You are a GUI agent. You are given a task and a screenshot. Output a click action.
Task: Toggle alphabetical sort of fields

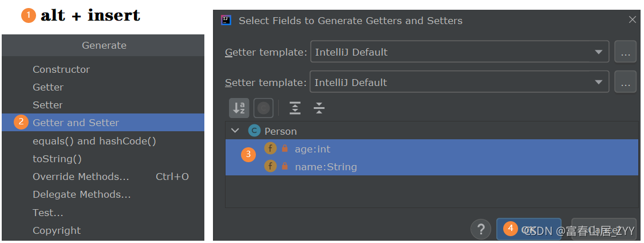pyautogui.click(x=239, y=108)
